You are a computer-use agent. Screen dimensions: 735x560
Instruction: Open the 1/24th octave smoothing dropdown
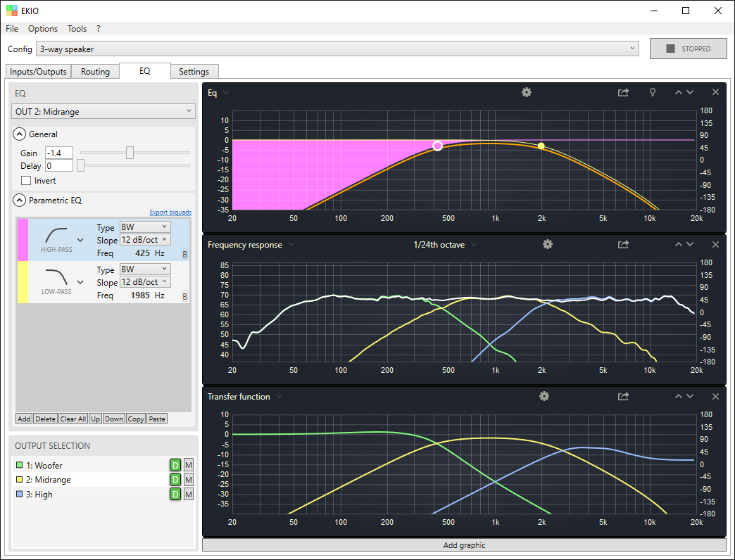[445, 244]
